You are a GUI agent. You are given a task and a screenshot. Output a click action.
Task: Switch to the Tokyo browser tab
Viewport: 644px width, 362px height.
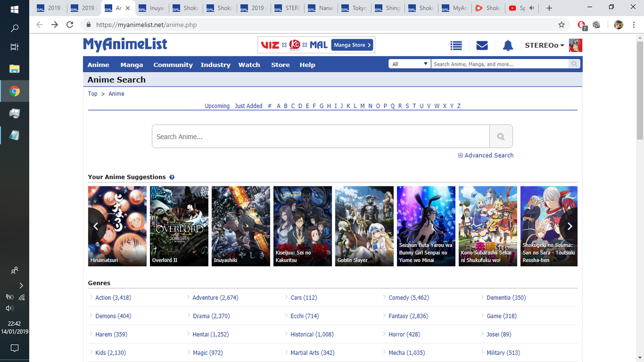tap(354, 8)
